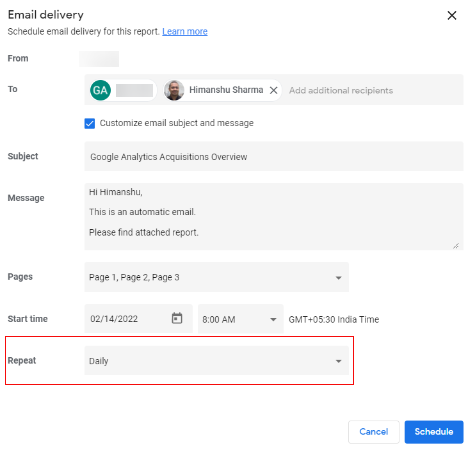Viewport: 468px width, 450px height.
Task: Click the From sender address
Action: coord(99,59)
